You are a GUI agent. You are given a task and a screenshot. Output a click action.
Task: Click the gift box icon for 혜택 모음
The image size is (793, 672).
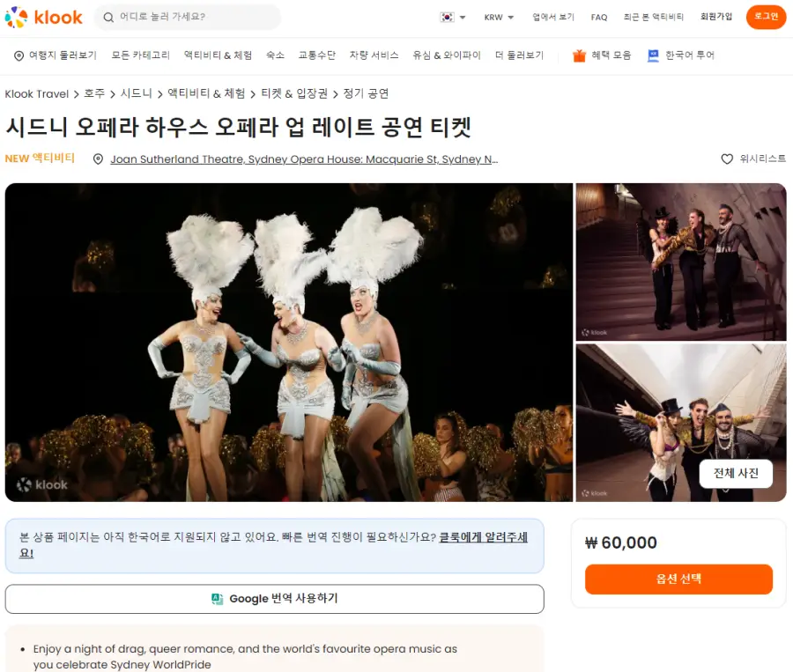[579, 55]
